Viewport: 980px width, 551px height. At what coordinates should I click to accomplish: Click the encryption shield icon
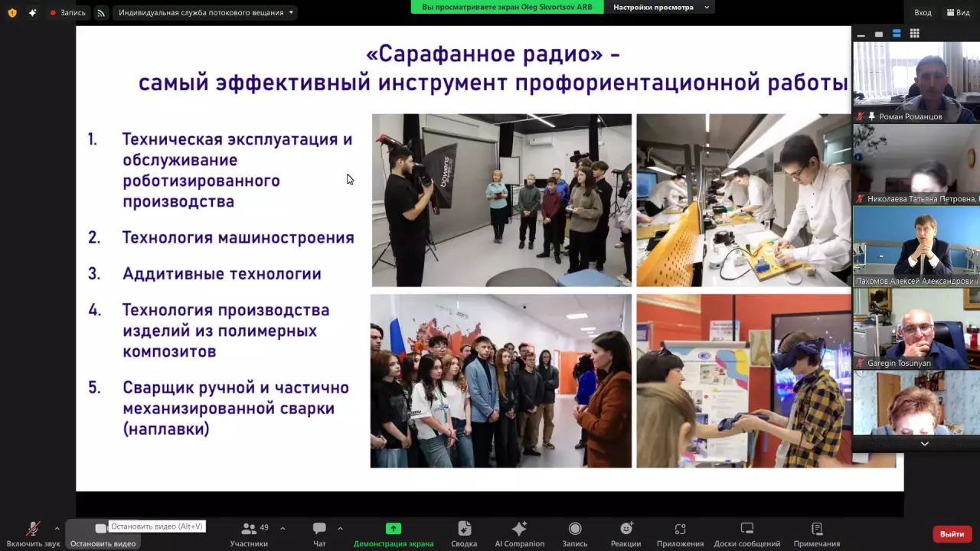click(11, 13)
